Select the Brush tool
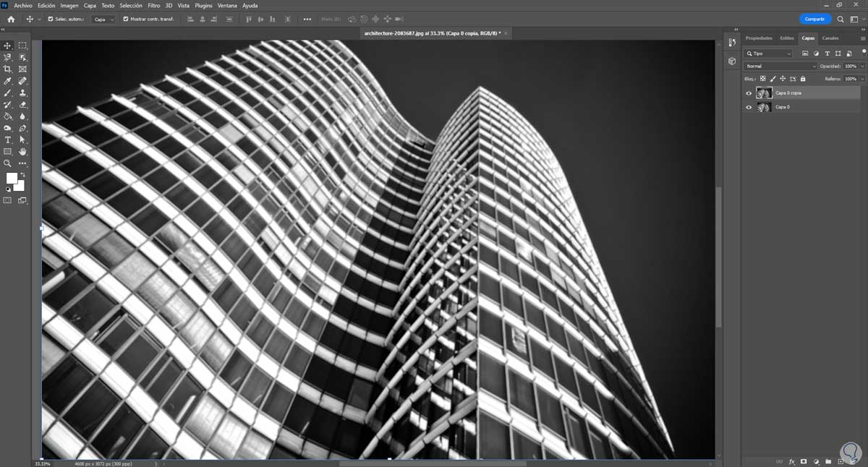868x467 pixels. pos(8,93)
